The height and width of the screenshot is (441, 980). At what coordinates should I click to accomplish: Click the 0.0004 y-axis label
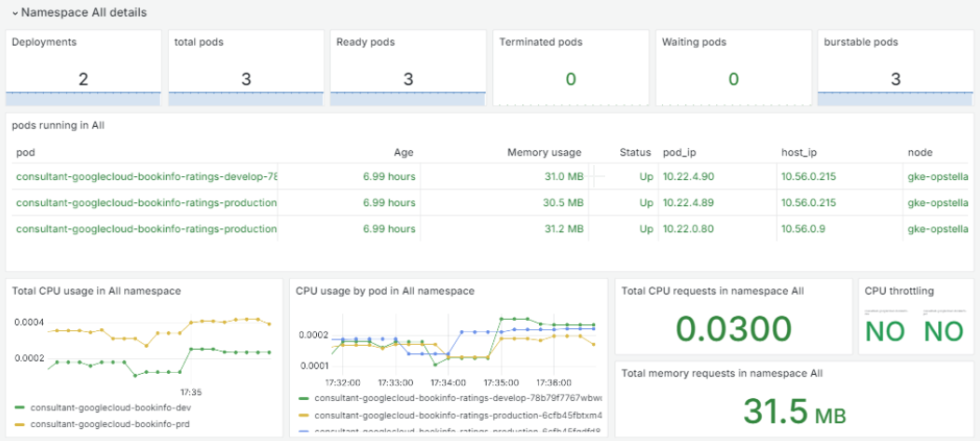click(28, 323)
